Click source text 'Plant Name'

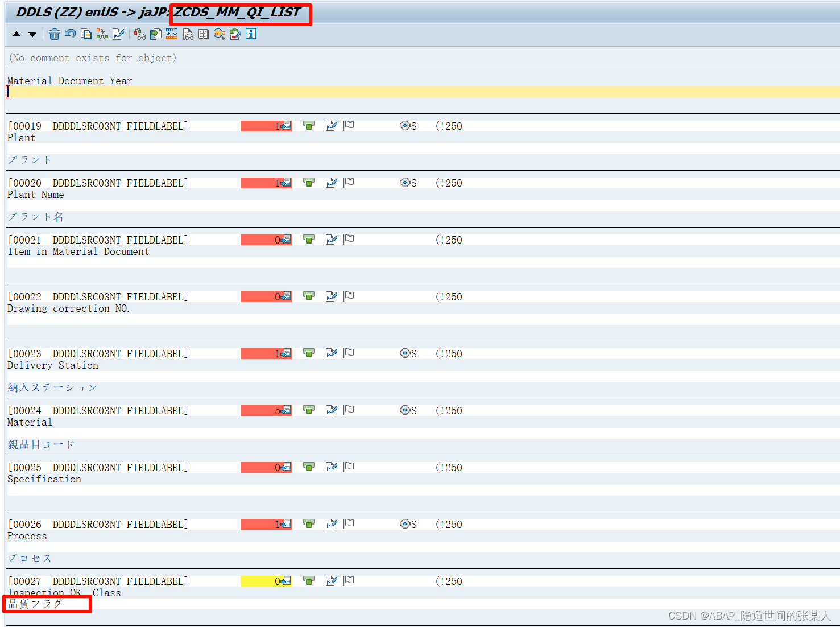[x=36, y=195]
